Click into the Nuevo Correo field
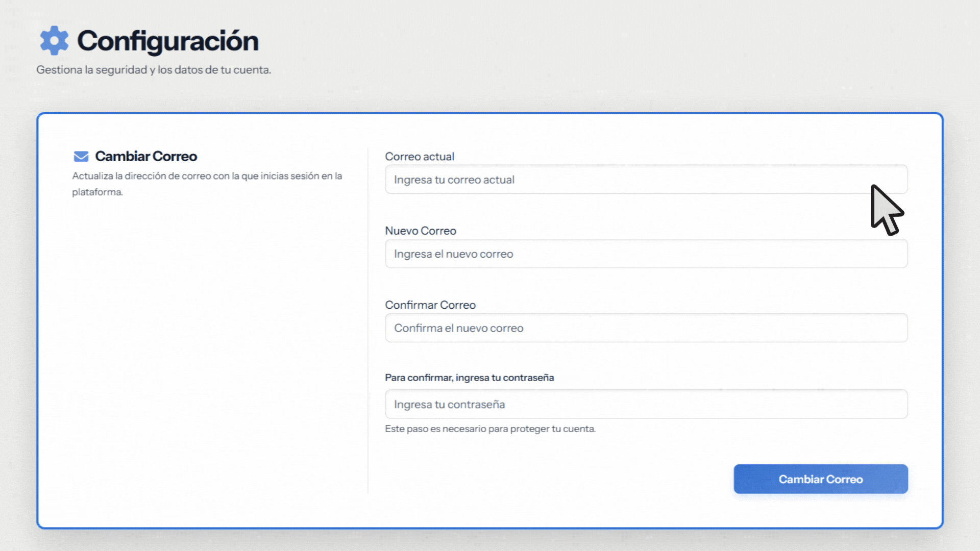 tap(646, 254)
